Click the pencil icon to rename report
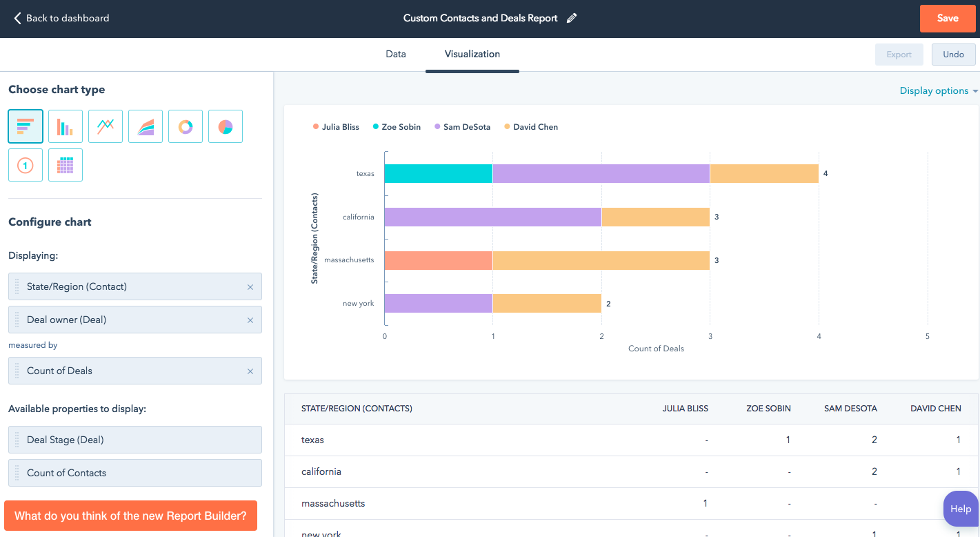The image size is (980, 537). [x=571, y=19]
